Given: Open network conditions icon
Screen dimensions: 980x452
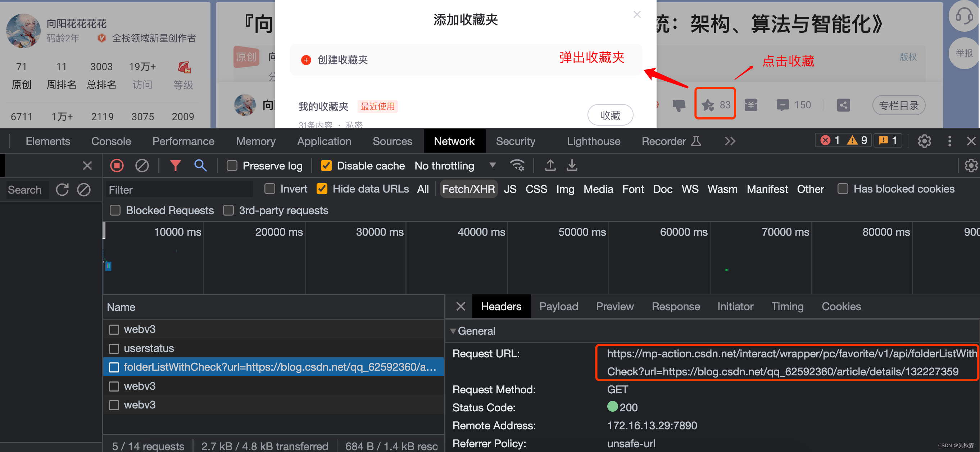Looking at the screenshot, I should (x=517, y=166).
